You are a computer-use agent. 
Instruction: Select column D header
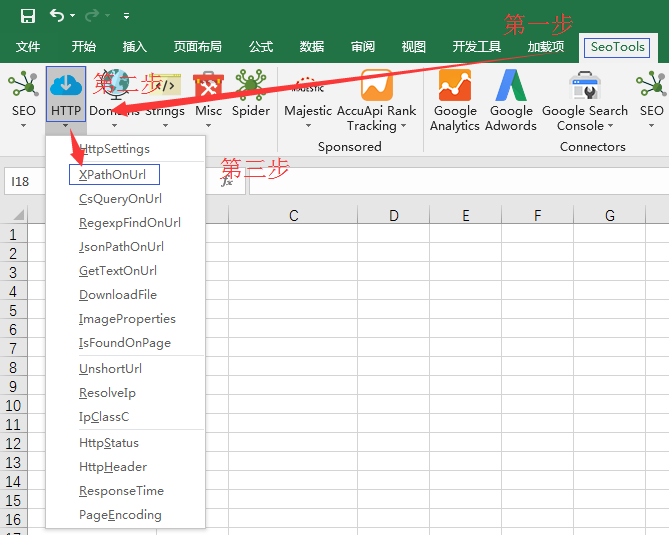[x=393, y=215]
